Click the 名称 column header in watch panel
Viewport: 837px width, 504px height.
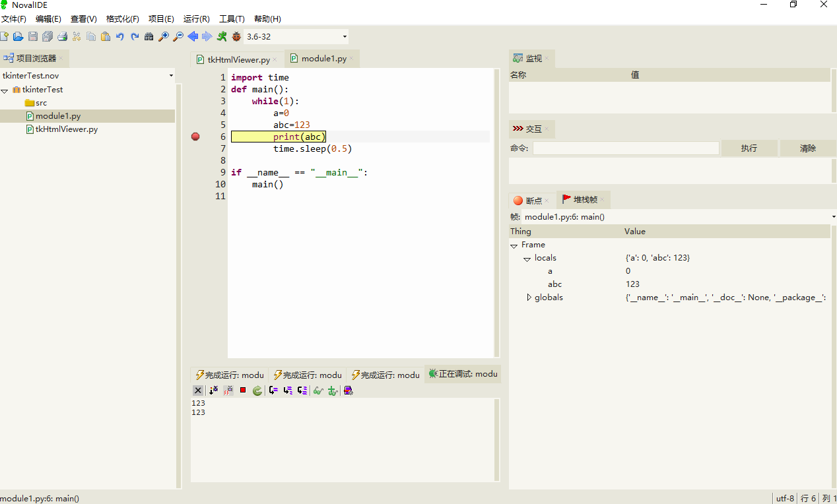[568, 75]
